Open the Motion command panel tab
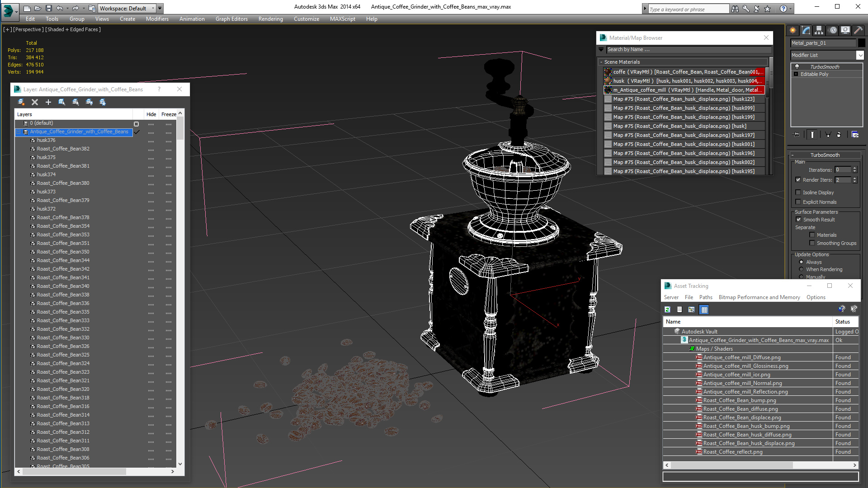The image size is (868, 488). 832,30
